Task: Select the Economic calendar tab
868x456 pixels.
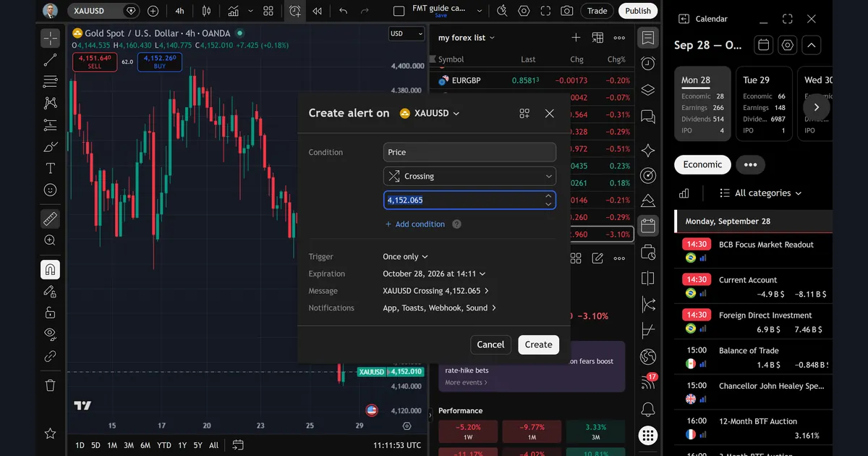Action: click(702, 164)
